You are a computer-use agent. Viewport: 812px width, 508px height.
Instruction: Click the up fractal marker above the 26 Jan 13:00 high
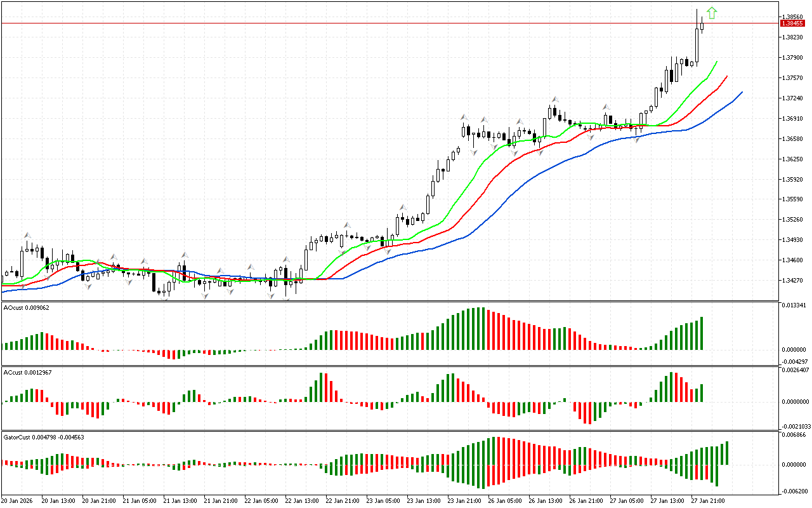[x=554, y=100]
